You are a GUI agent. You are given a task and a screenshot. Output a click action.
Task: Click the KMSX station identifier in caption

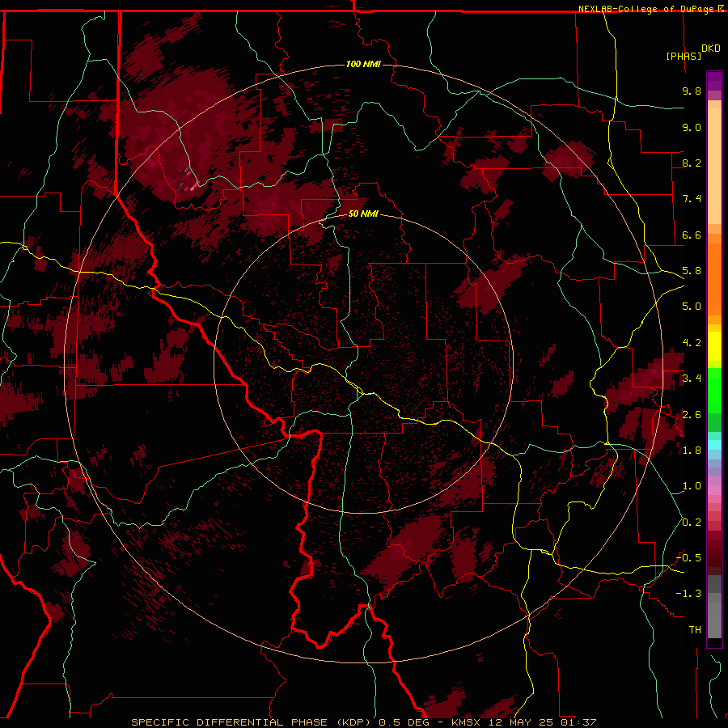[x=465, y=722]
